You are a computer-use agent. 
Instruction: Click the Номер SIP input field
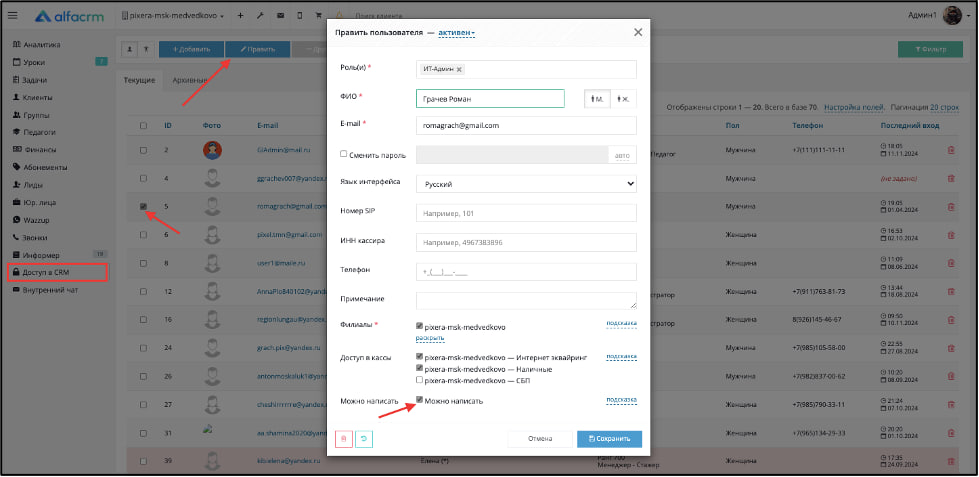526,213
